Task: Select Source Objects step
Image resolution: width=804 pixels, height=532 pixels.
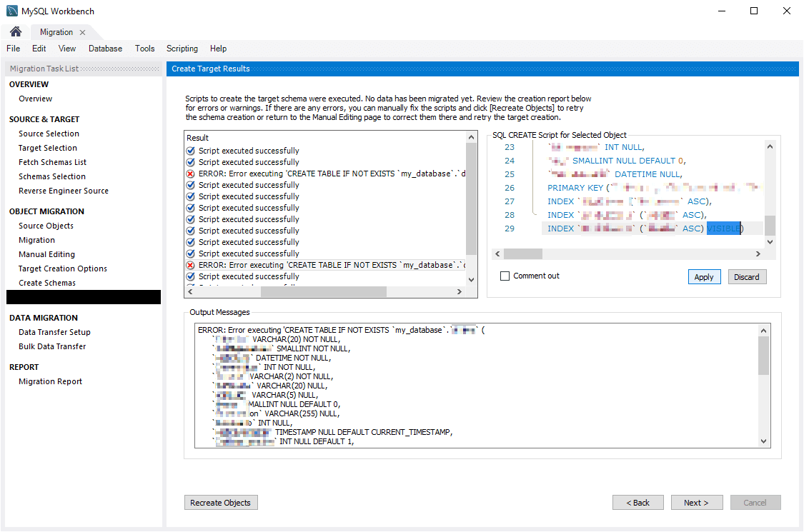Action: point(46,226)
